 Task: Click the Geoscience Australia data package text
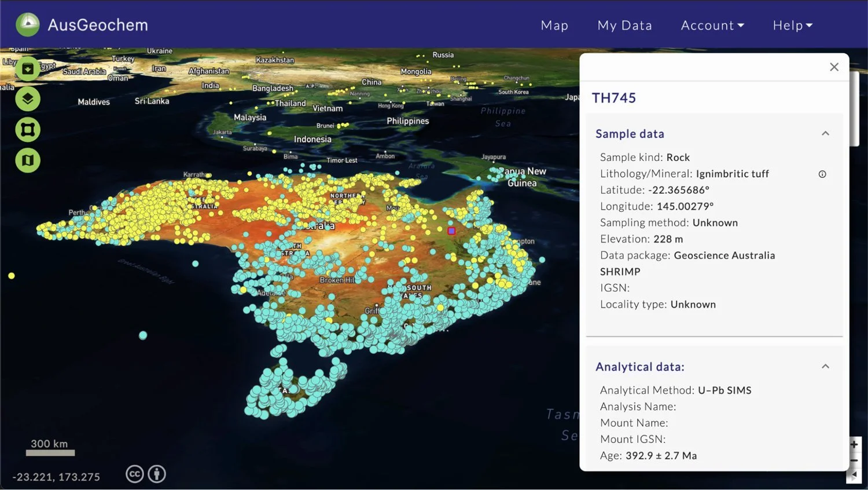(x=724, y=255)
